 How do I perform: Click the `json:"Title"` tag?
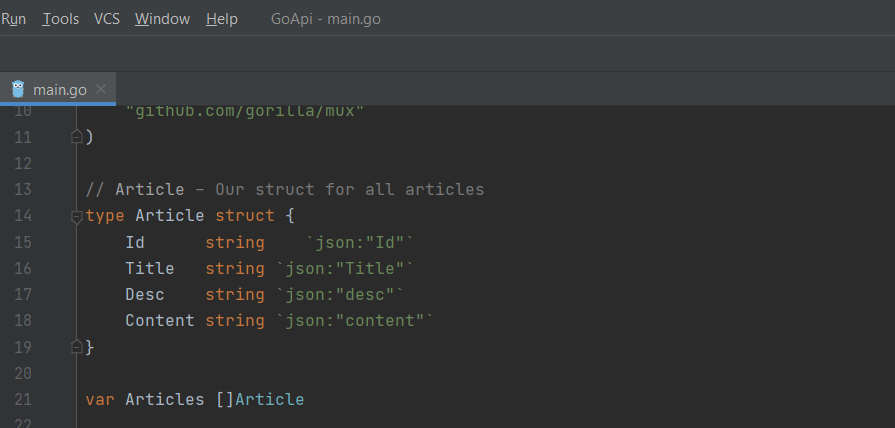point(345,268)
